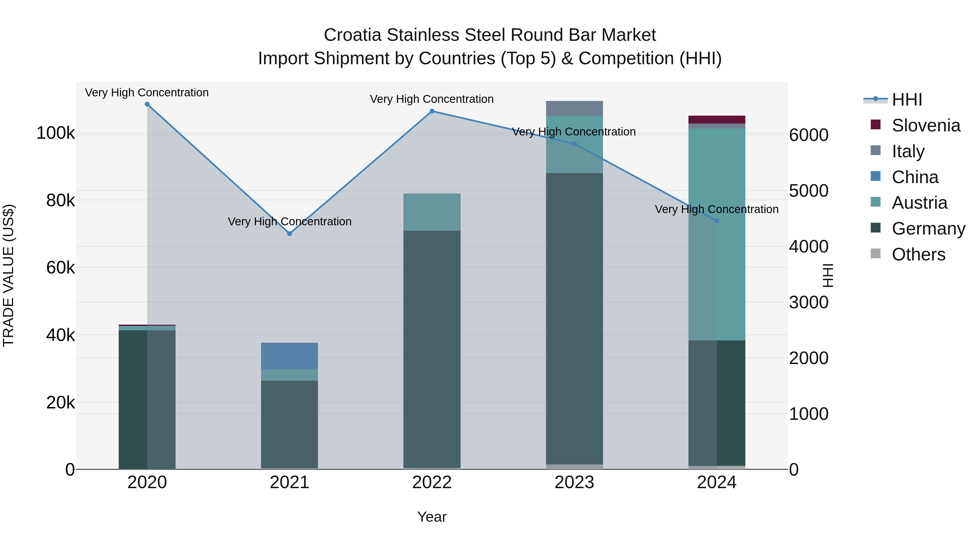Click Very High Concentration label above 2020

point(147,93)
